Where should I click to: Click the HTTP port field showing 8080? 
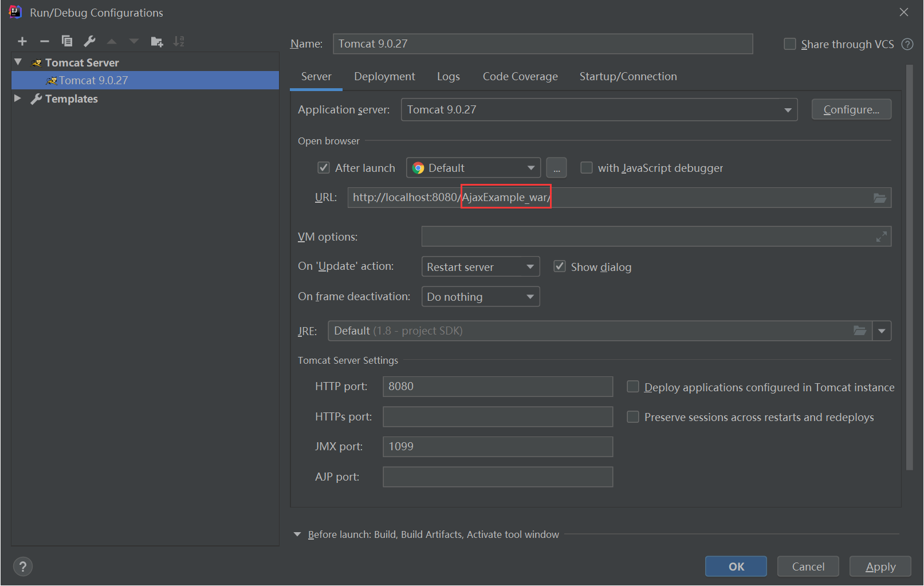point(498,387)
